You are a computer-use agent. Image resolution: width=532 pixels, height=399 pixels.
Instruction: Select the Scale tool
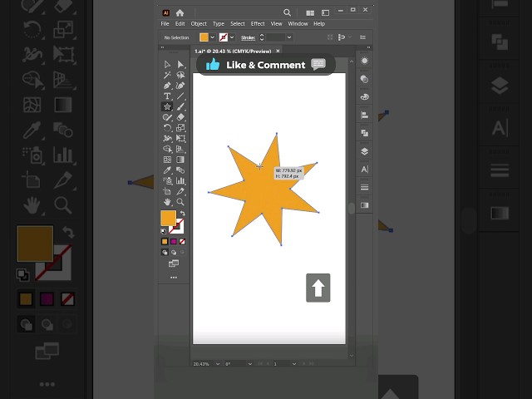[x=180, y=128]
